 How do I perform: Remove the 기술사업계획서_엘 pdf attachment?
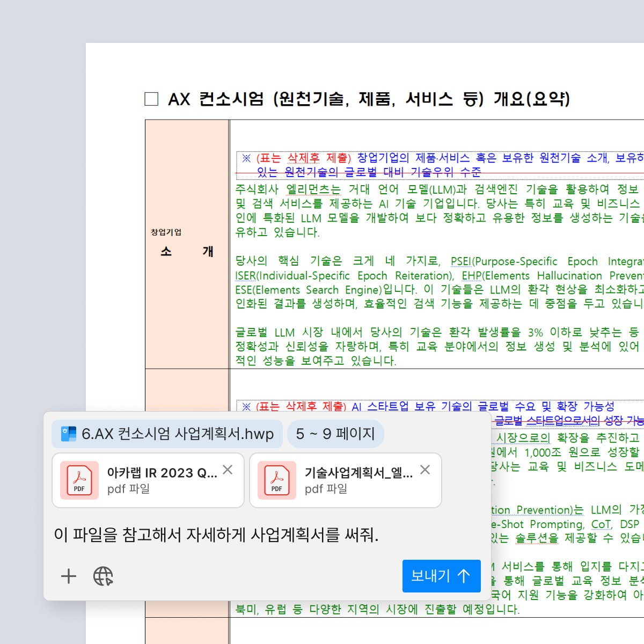click(425, 470)
